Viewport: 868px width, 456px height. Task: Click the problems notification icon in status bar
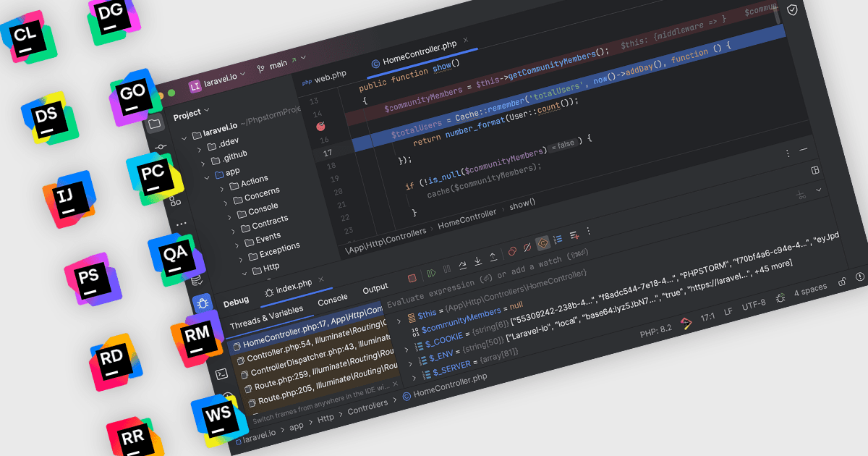pyautogui.click(x=860, y=276)
